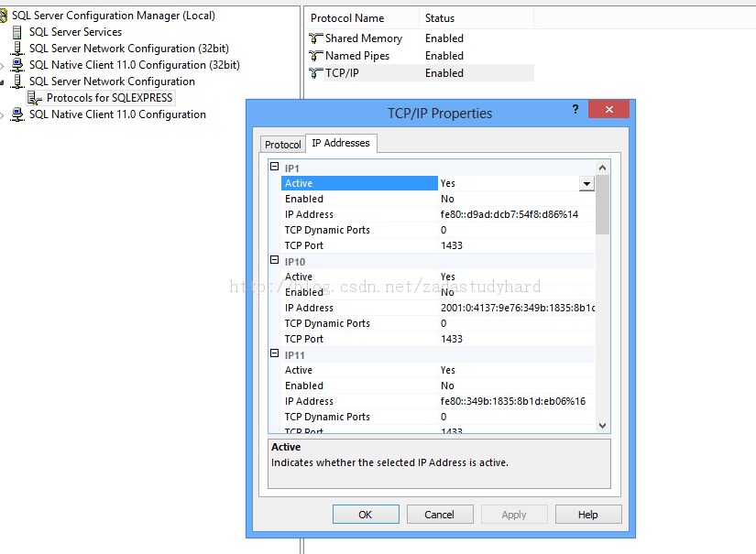Collapse the IP10 section
756x554 pixels.
[x=274, y=261]
